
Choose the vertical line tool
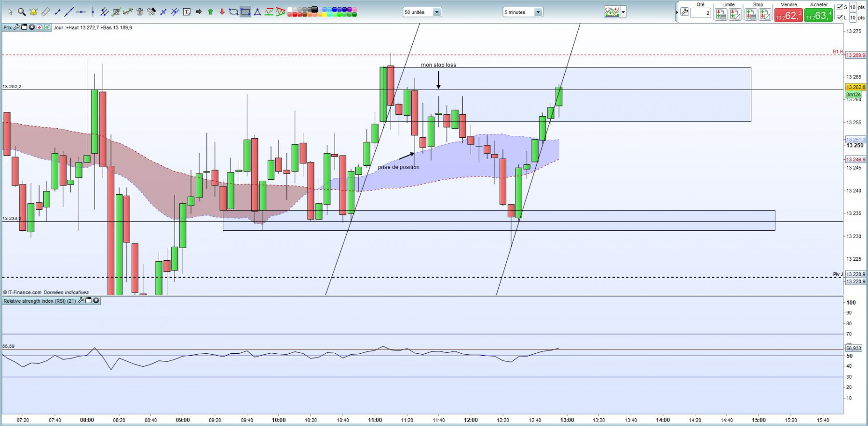point(93,12)
